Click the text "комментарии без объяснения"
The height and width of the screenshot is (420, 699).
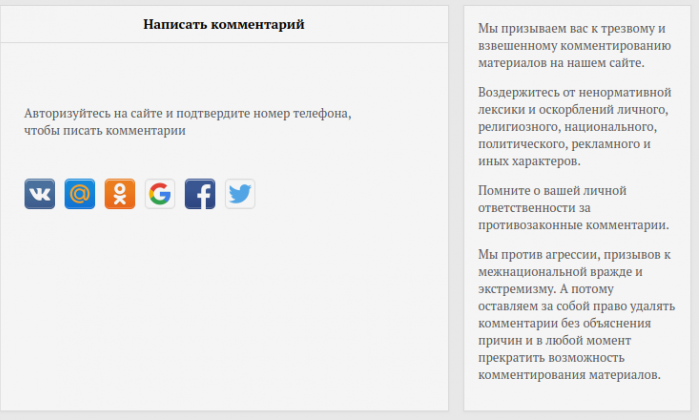566,324
